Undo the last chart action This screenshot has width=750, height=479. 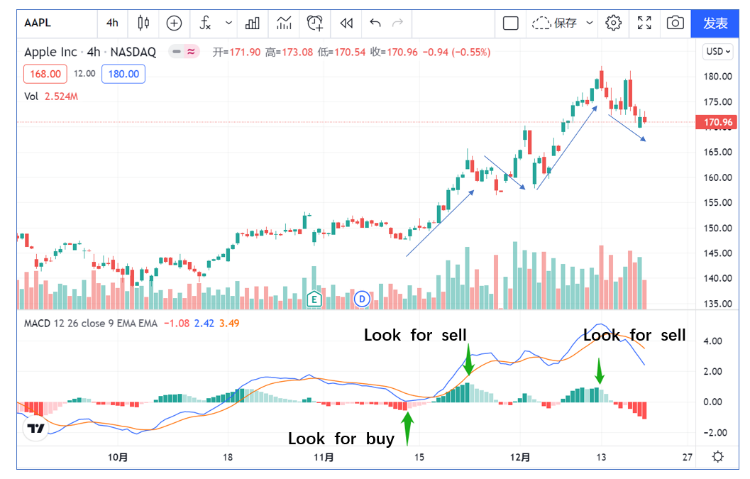pos(375,22)
